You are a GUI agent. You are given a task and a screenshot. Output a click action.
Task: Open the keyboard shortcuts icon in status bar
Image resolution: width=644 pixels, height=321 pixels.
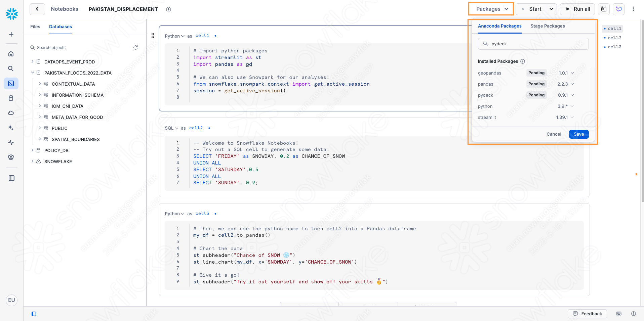click(x=618, y=314)
